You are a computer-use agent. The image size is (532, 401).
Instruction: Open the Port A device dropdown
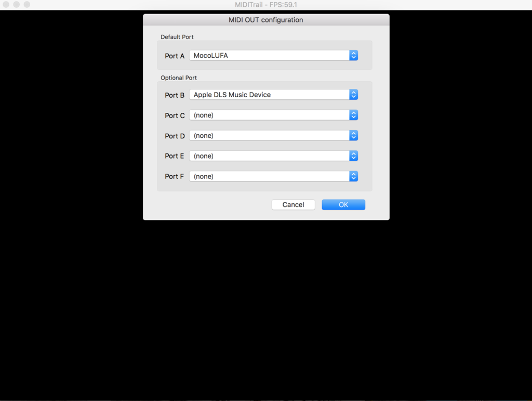click(273, 55)
